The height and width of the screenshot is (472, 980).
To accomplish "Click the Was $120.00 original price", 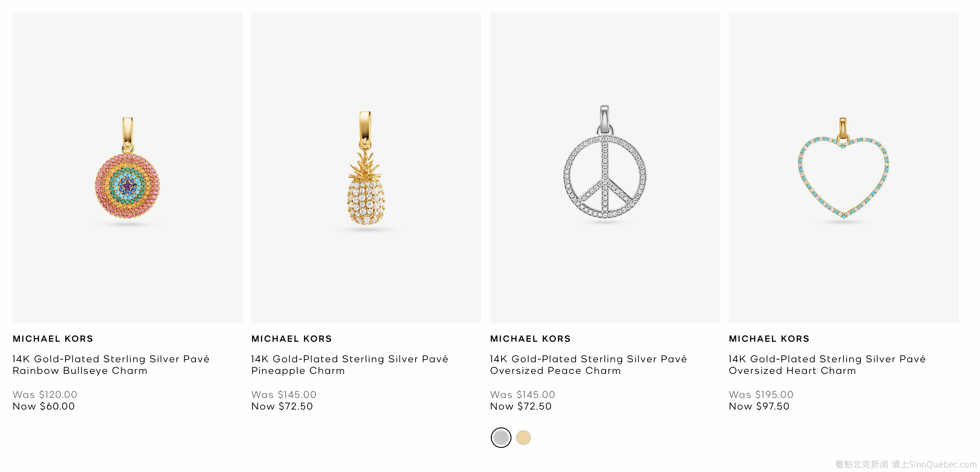I will (x=45, y=395).
